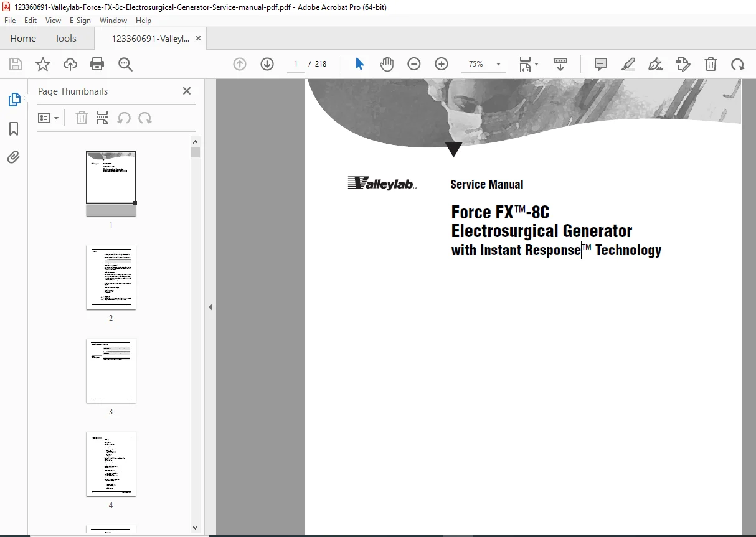The image size is (756, 537).
Task: Select the Highlight text tool
Action: (x=628, y=64)
